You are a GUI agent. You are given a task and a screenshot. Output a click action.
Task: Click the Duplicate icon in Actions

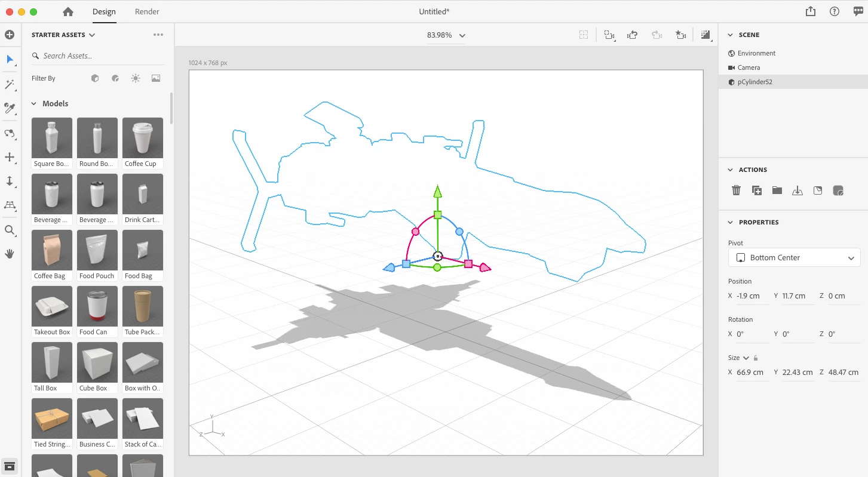click(x=756, y=190)
